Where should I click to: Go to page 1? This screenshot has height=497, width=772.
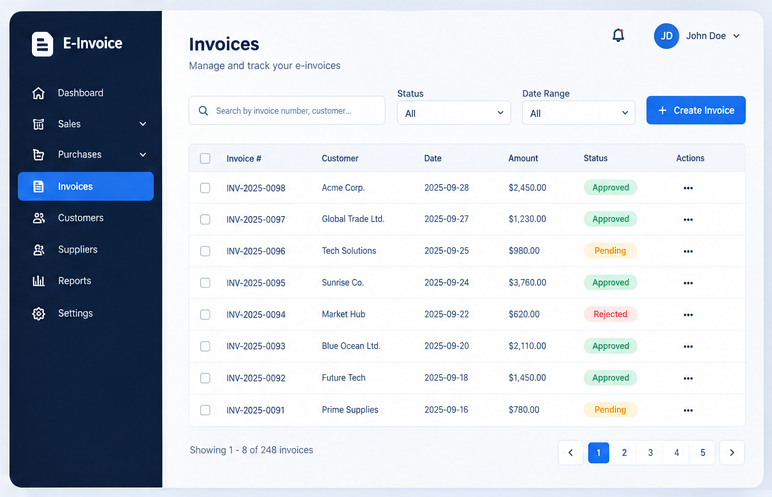(x=598, y=453)
